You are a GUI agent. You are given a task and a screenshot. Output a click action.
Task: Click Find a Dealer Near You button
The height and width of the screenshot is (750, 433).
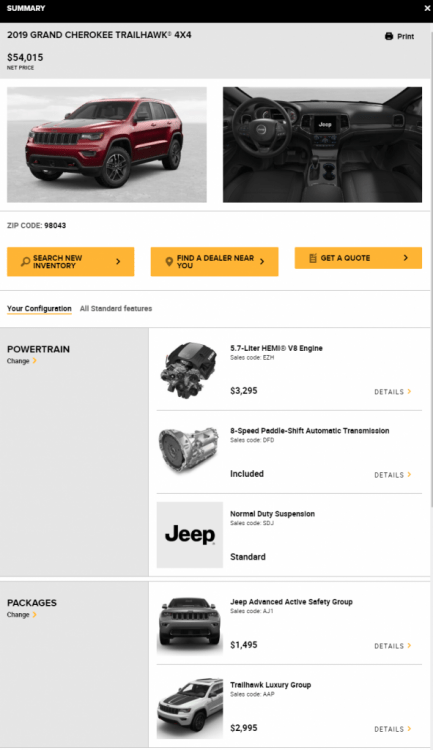pyautogui.click(x=214, y=262)
